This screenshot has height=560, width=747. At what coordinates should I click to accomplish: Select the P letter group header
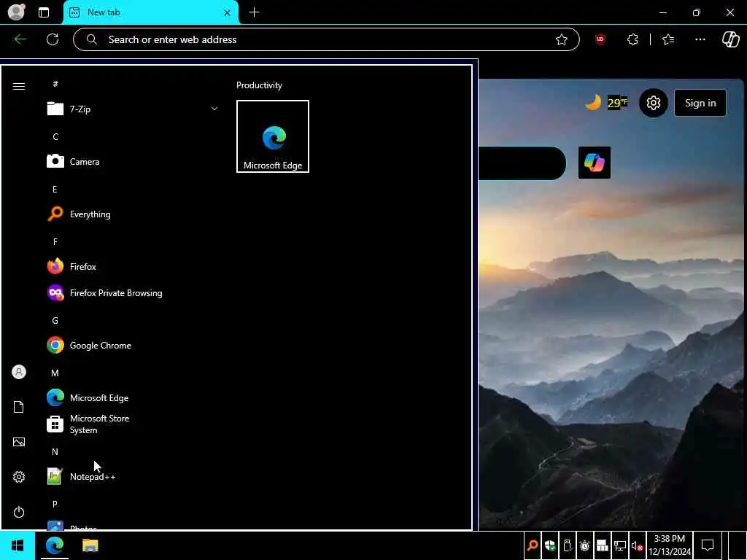[x=55, y=504]
